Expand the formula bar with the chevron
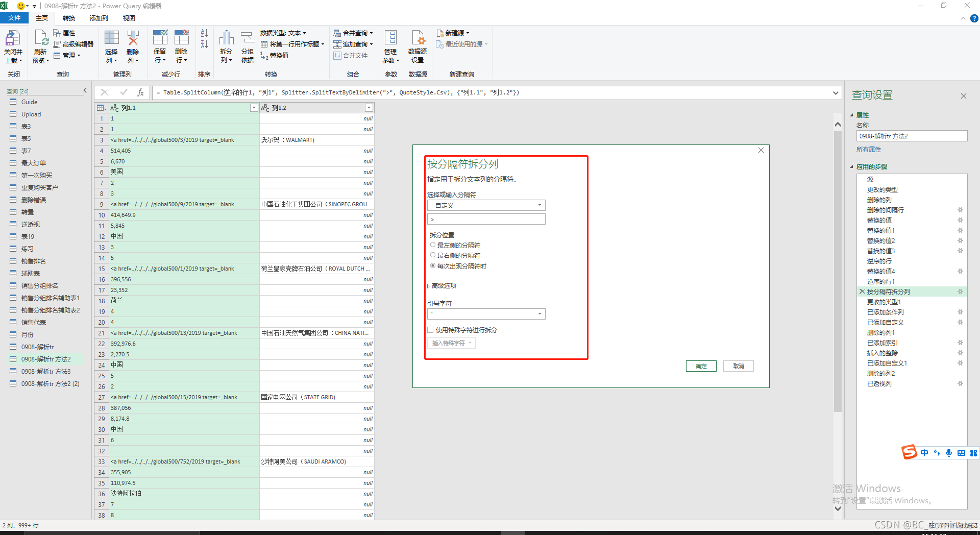This screenshot has height=535, width=980. [836, 93]
